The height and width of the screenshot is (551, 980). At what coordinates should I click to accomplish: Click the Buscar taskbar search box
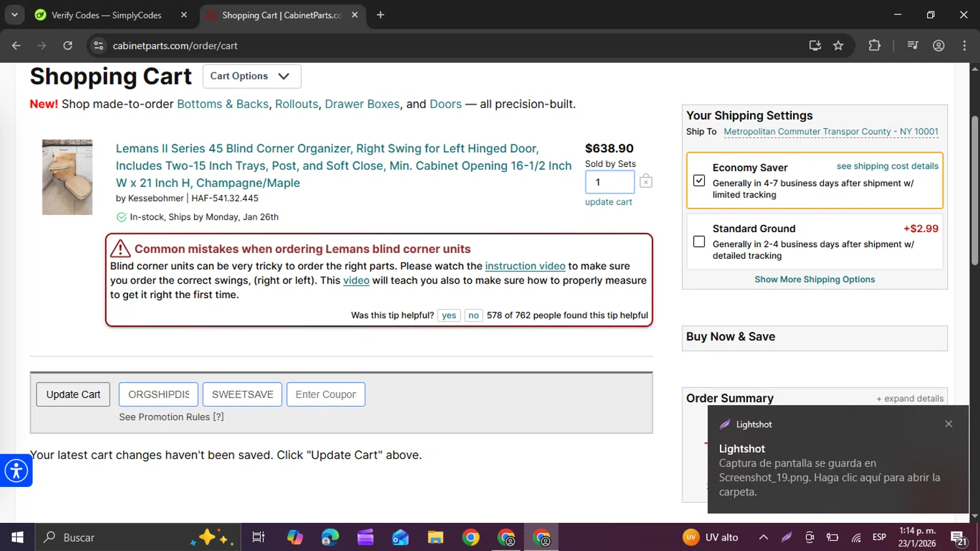[x=138, y=537]
